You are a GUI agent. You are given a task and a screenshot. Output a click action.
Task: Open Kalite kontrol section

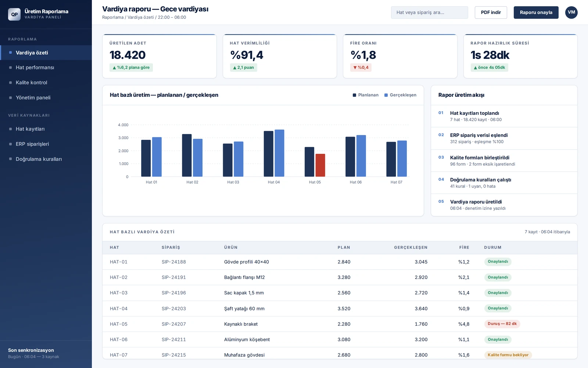pos(46,82)
